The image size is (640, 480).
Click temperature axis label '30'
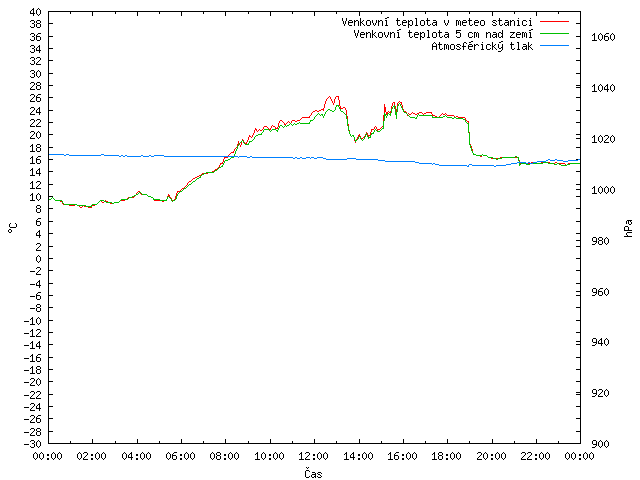click(x=36, y=74)
